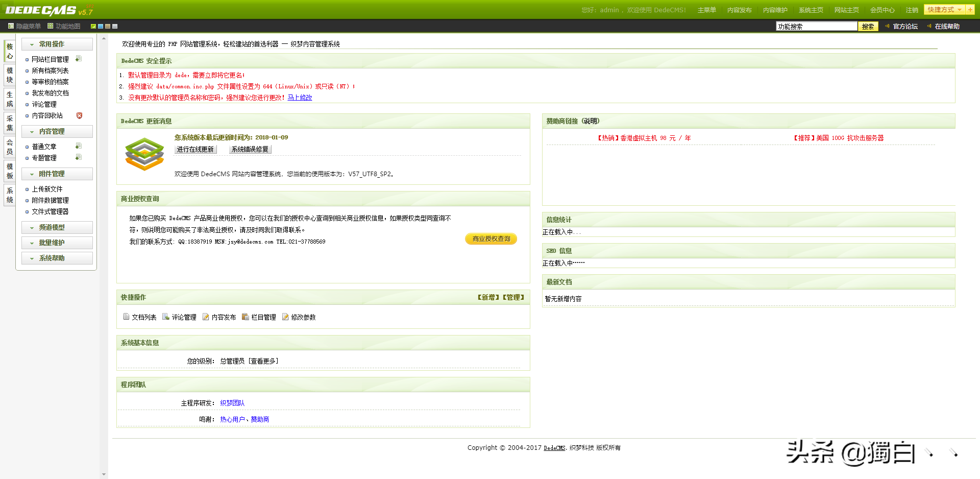Screen dimensions: 980x479
Task: Click the 功能搜索 input field
Action: (816, 26)
